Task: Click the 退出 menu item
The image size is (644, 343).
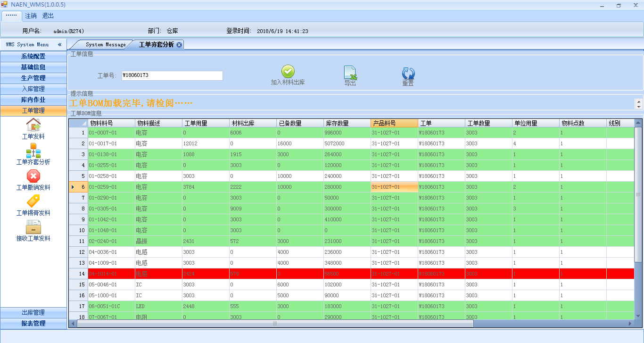Action: [x=48, y=16]
